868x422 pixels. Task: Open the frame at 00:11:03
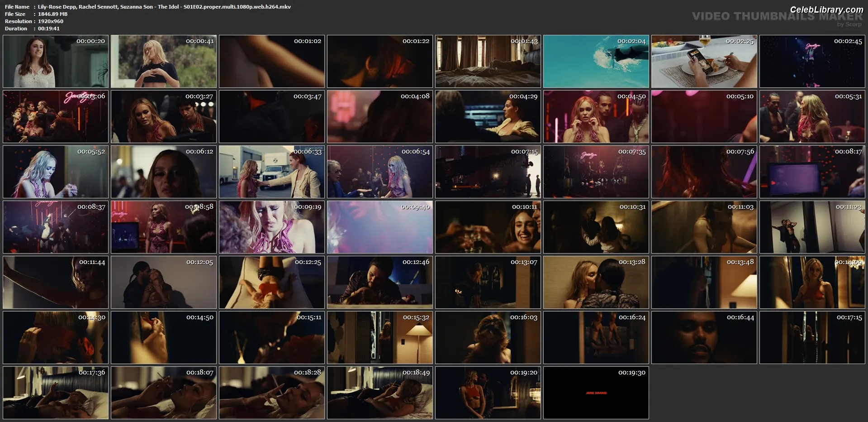[x=704, y=227]
